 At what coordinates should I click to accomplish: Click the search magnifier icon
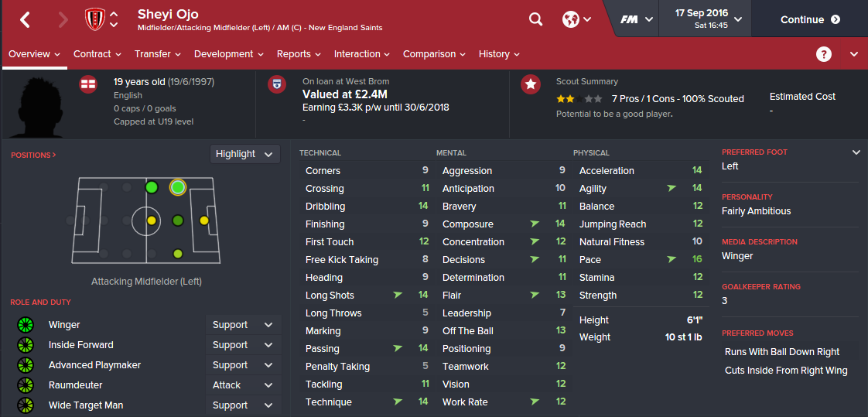pos(535,19)
